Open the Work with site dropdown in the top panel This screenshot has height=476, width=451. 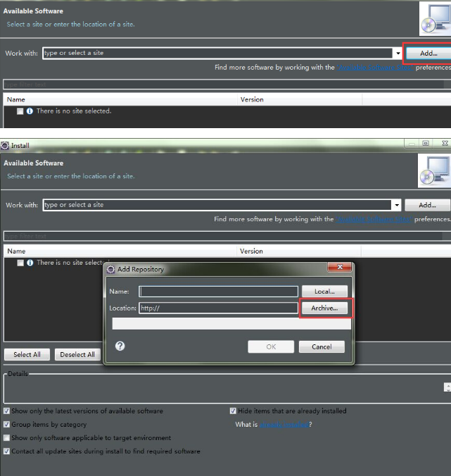pos(397,54)
